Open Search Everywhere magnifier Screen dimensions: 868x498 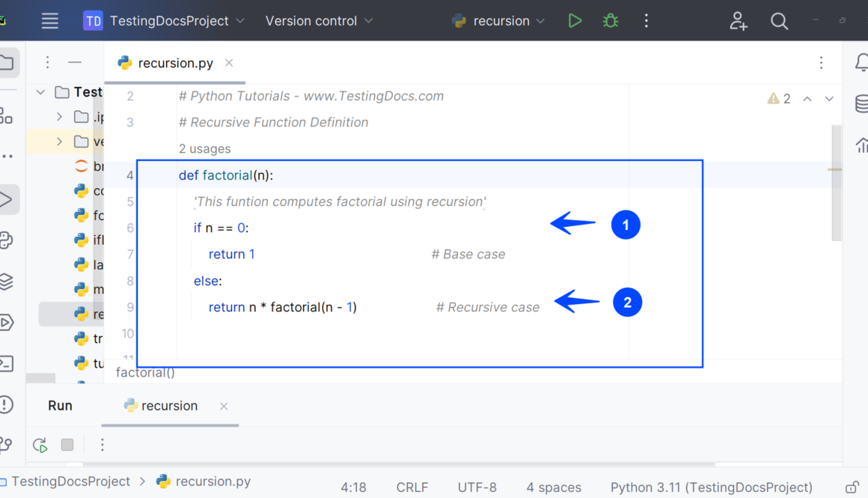point(779,21)
